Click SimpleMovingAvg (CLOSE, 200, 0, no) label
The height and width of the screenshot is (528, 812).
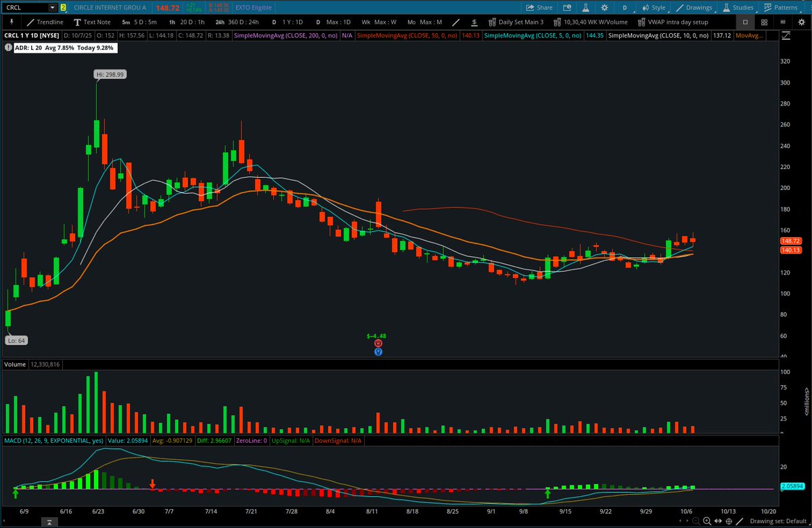tap(286, 35)
